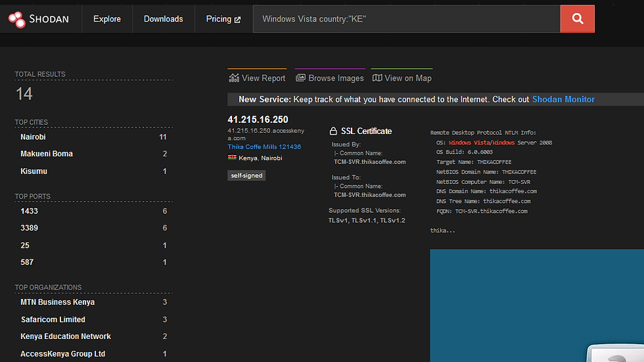This screenshot has width=644, height=362.
Task: Click the chart icon next to View Report
Action: click(234, 78)
